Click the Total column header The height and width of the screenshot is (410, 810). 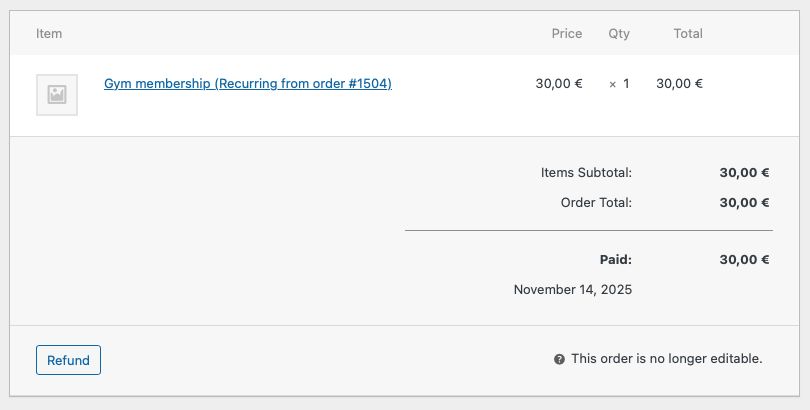click(x=687, y=33)
